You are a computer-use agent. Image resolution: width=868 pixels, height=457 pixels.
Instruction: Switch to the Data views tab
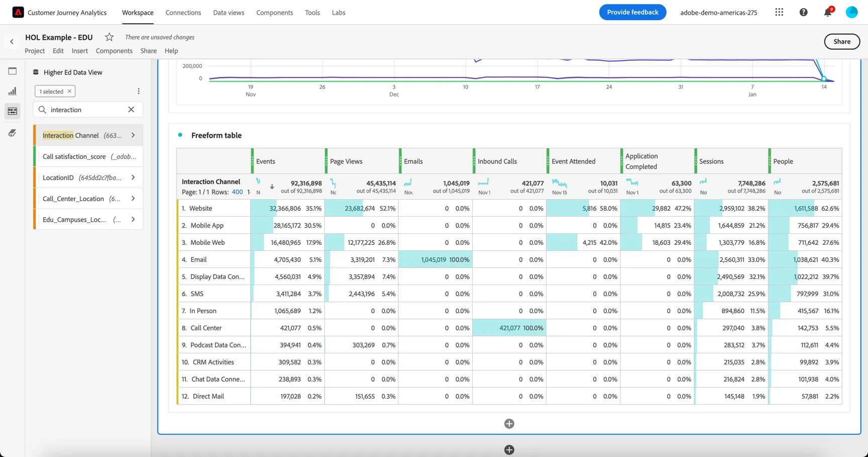pos(229,13)
